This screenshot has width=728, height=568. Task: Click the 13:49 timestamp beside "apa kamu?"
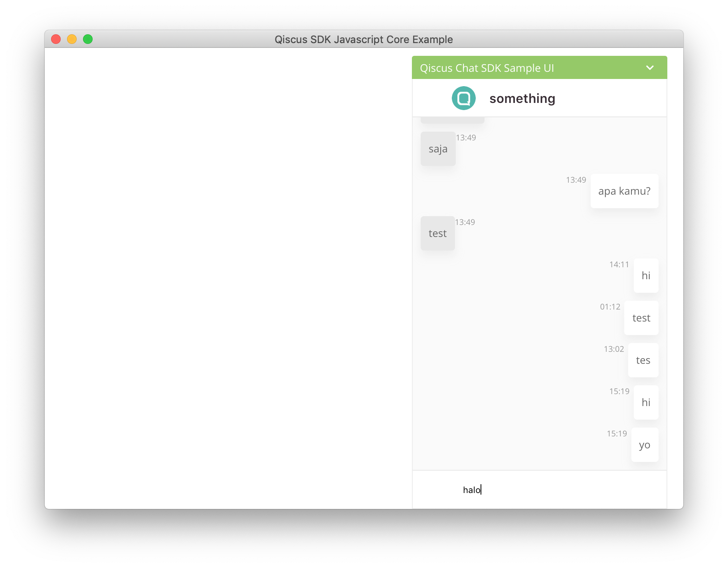point(576,180)
